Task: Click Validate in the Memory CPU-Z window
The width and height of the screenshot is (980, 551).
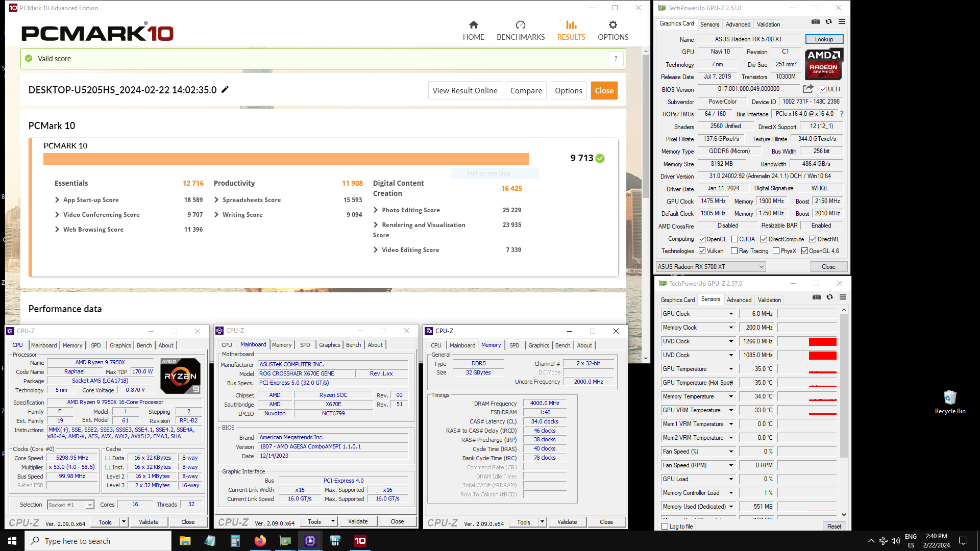Action: click(567, 522)
